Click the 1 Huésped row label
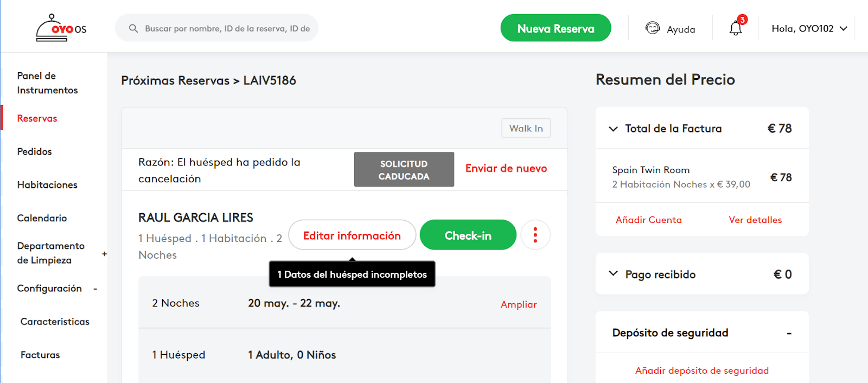Viewport: 868px width, 383px height. coord(178,355)
